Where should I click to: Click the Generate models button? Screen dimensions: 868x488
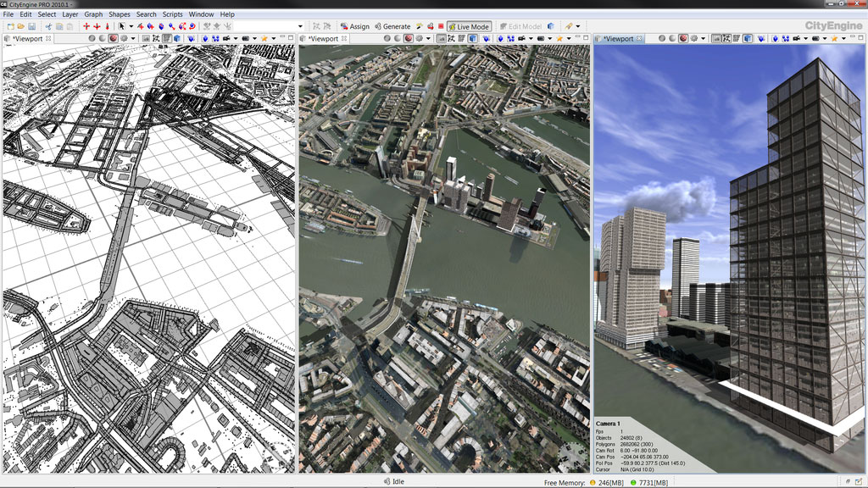[x=392, y=26]
